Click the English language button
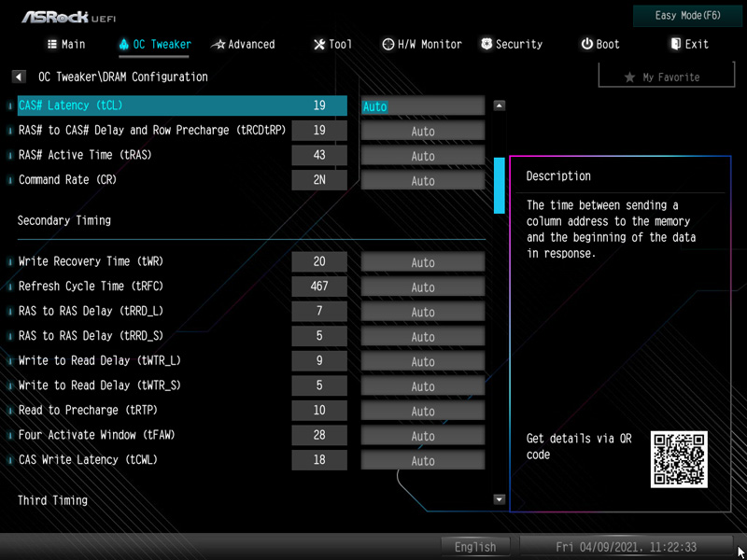This screenshot has width=747, height=560. [475, 547]
